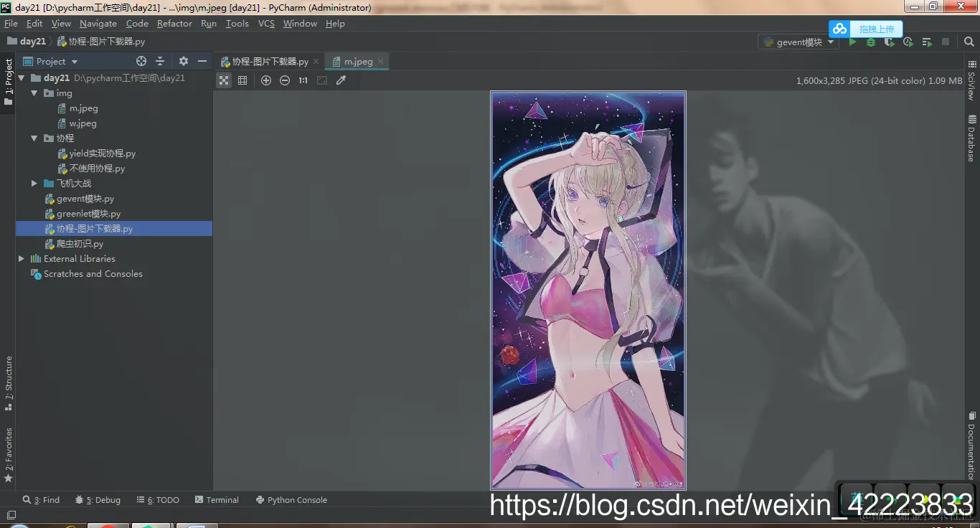Select the color picker eyedropper tool

[x=341, y=80]
